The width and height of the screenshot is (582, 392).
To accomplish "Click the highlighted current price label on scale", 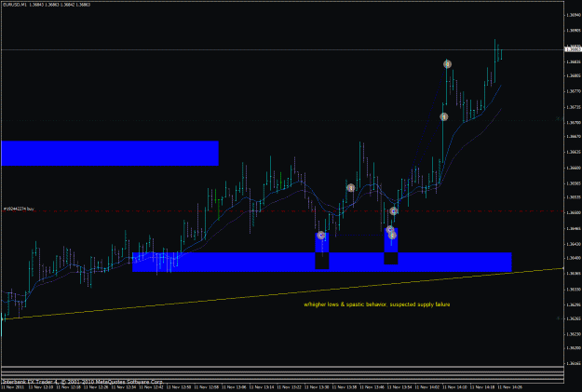I will (573, 49).
